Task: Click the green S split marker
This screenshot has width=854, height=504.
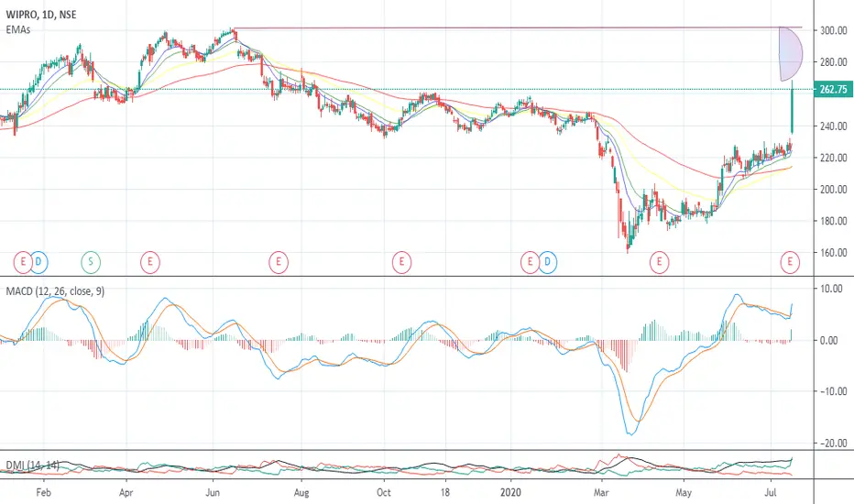Action: point(91,262)
